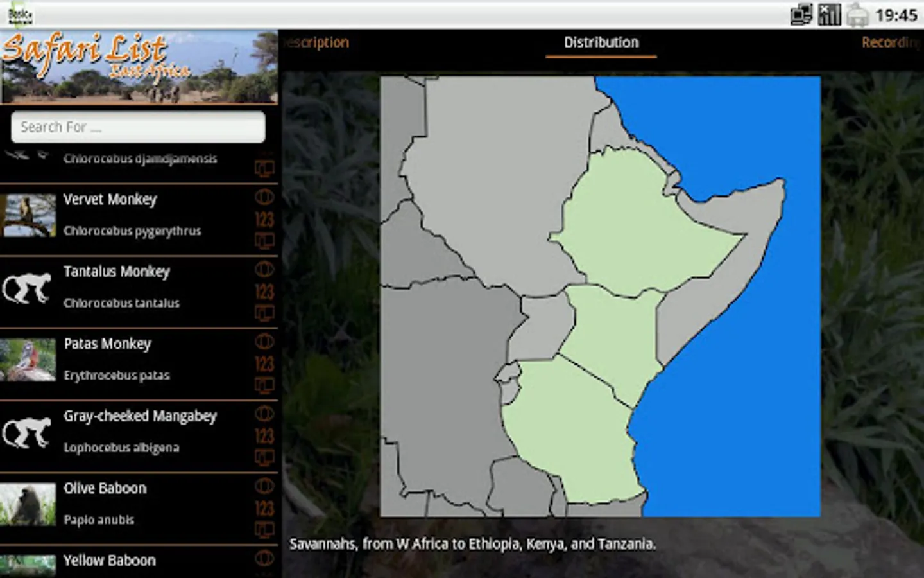The image size is (924, 578).
Task: Tap the 123 counter icon for Vervet Monkey
Action: [264, 220]
